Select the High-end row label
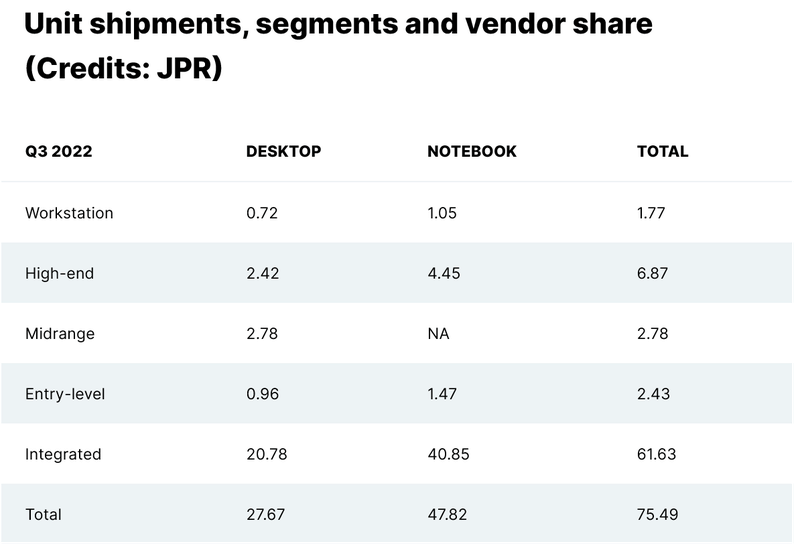 pos(59,273)
